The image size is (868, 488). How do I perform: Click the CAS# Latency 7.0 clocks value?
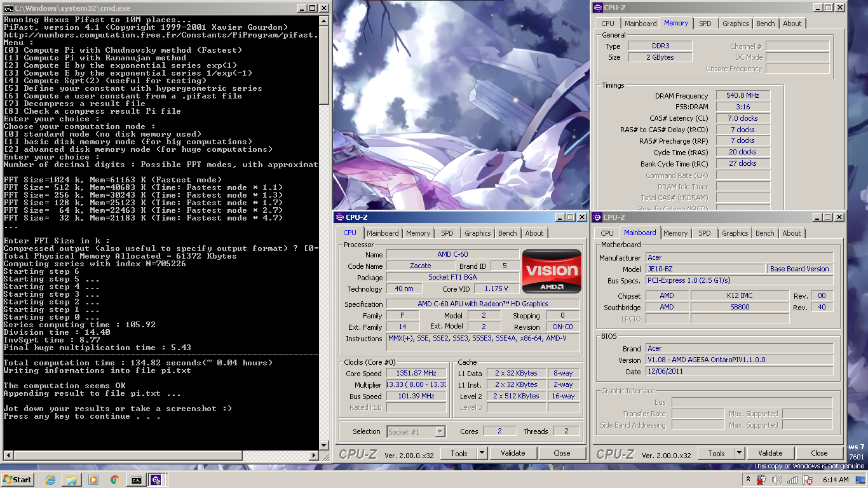click(x=743, y=118)
